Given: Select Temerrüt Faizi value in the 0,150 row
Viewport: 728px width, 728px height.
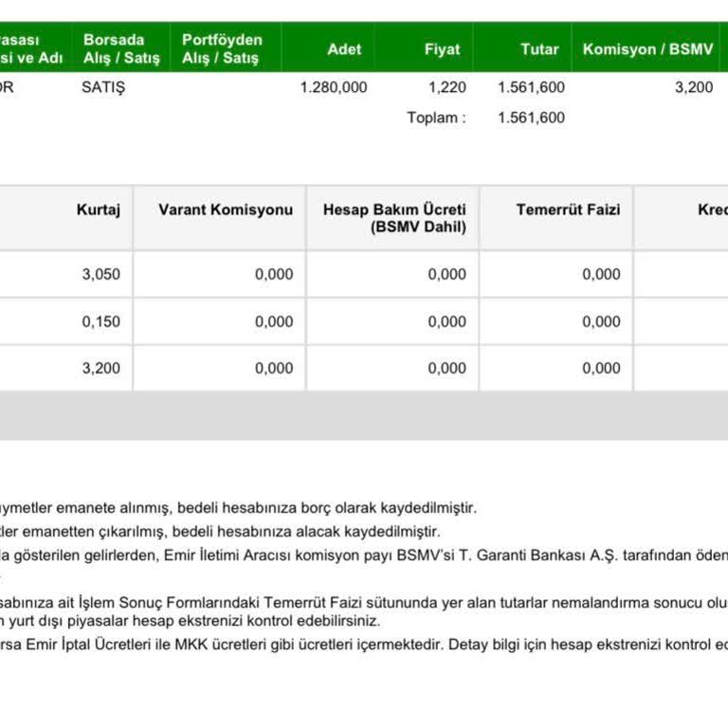Looking at the screenshot, I should (x=601, y=321).
